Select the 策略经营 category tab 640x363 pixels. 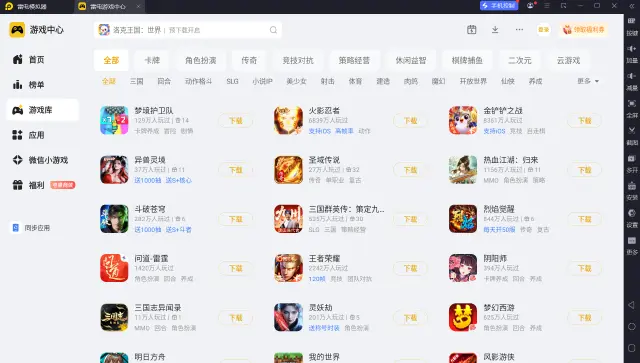(354, 60)
